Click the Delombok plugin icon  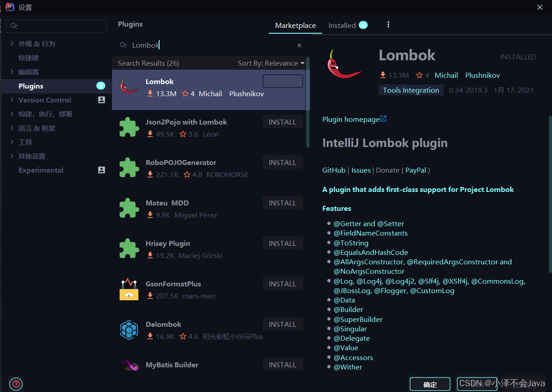pos(129,329)
